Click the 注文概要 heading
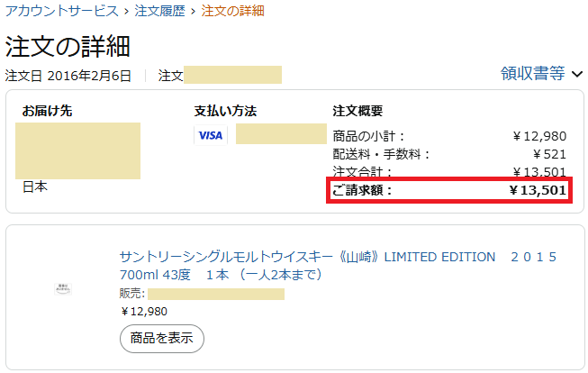Screen dimensions: 588x373 [x=357, y=111]
